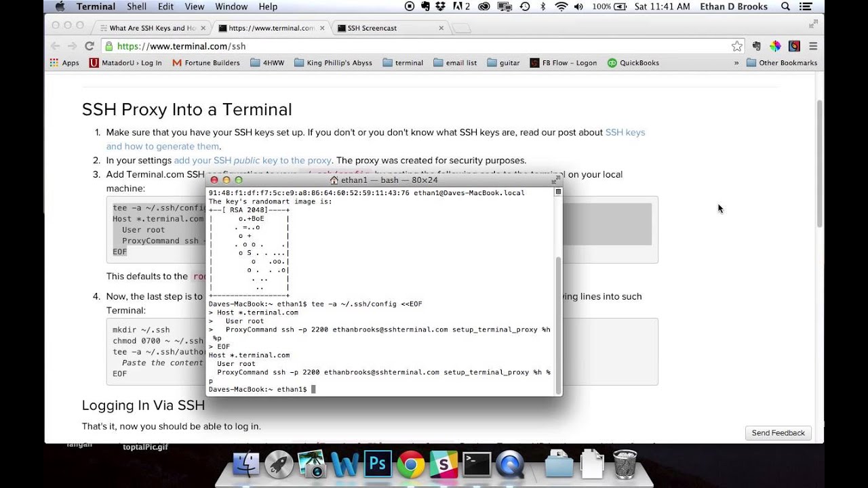
Task: Click the Evernote elephant in menu bar
Action: (x=425, y=7)
